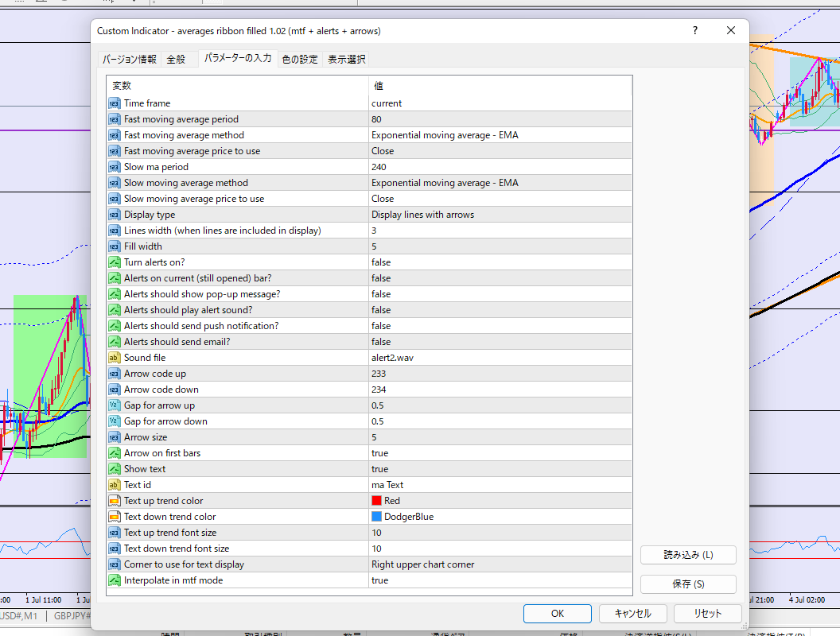The image size is (840, 636).
Task: Click the icon beside Arrow size
Action: point(114,437)
